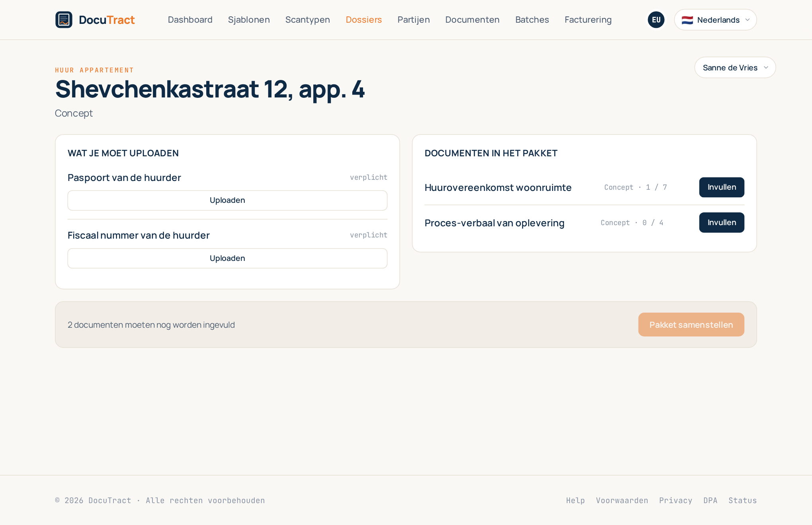Click the 'Concept · 1 / 7' status
The image size is (812, 525).
[636, 187]
